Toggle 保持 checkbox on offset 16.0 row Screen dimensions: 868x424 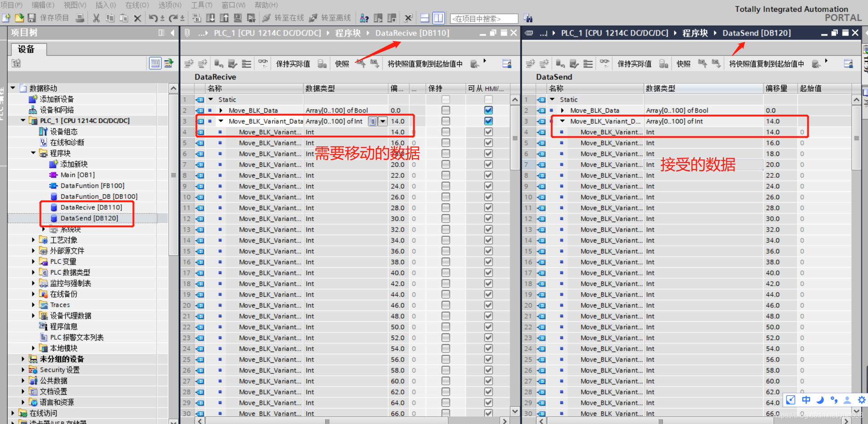pos(446,143)
